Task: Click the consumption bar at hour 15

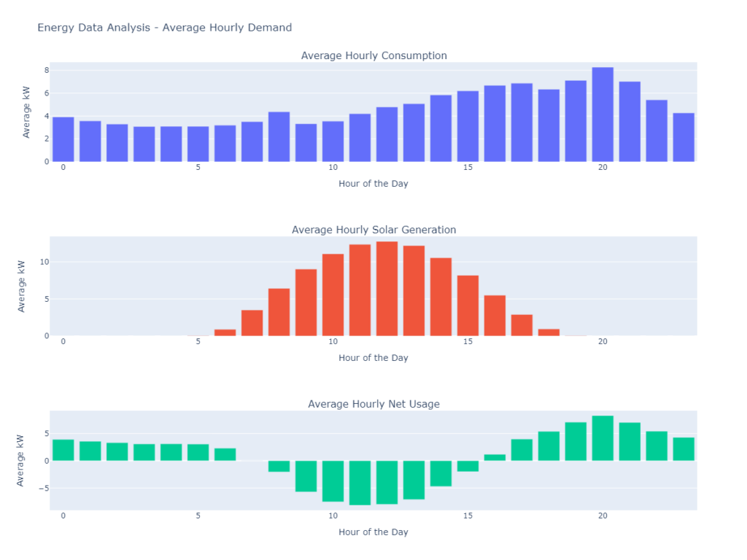Action: [x=468, y=126]
